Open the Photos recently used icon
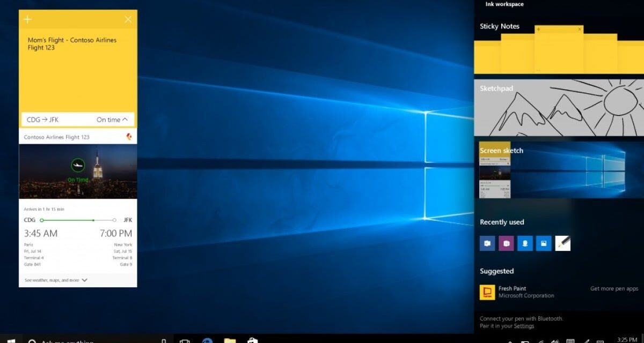 pyautogui.click(x=544, y=243)
